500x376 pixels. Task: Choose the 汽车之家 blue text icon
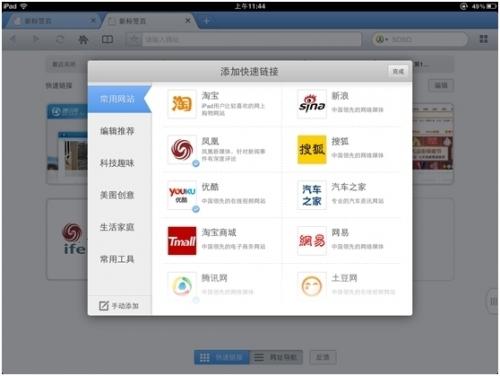coord(312,195)
